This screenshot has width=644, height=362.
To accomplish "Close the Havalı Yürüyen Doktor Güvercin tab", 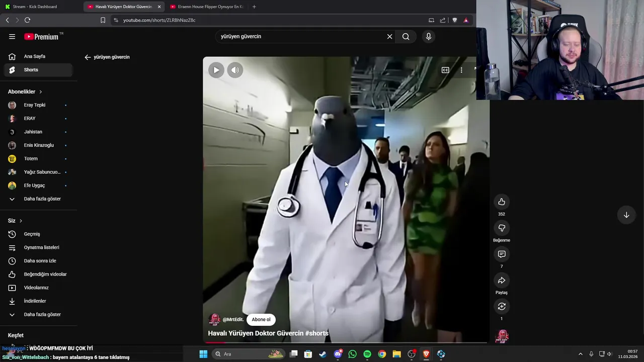I will click(x=159, y=7).
